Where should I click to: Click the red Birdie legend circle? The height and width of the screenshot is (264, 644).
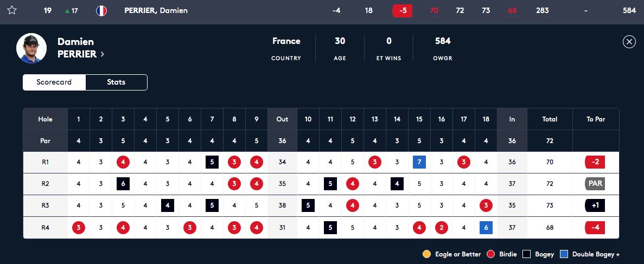(x=489, y=254)
